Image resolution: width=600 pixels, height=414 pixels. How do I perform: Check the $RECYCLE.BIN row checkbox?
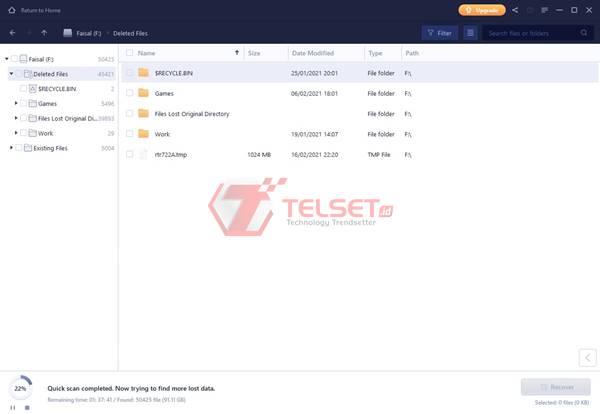pos(129,73)
